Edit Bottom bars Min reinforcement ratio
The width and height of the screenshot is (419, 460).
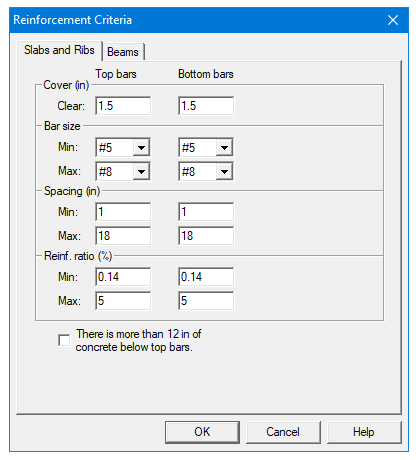[206, 277]
